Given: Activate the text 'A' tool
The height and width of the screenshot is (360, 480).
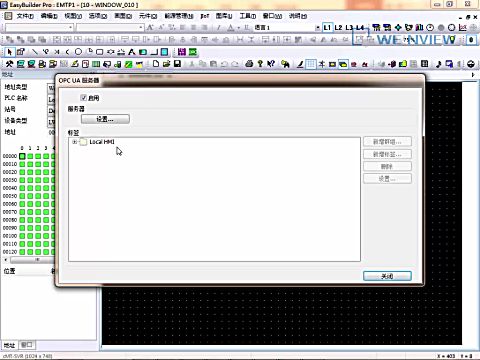Looking at the screenshot, I should click(132, 52).
